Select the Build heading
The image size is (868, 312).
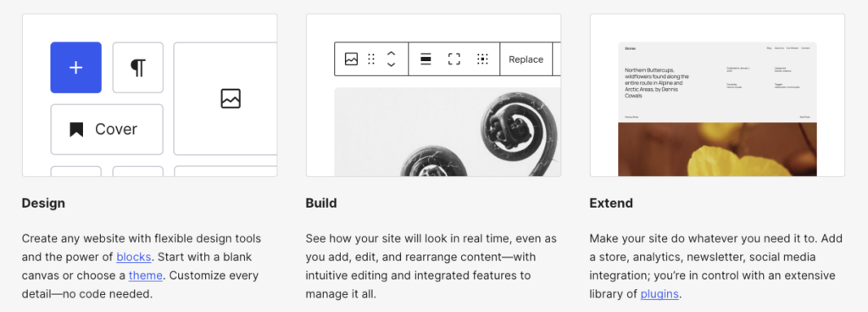[321, 203]
